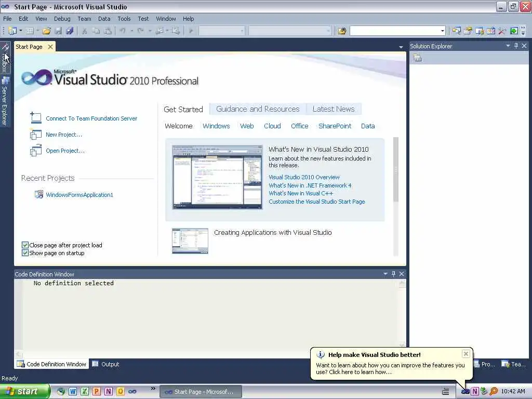
Task: Click the Start Page toolbar icon
Action: click(x=491, y=31)
